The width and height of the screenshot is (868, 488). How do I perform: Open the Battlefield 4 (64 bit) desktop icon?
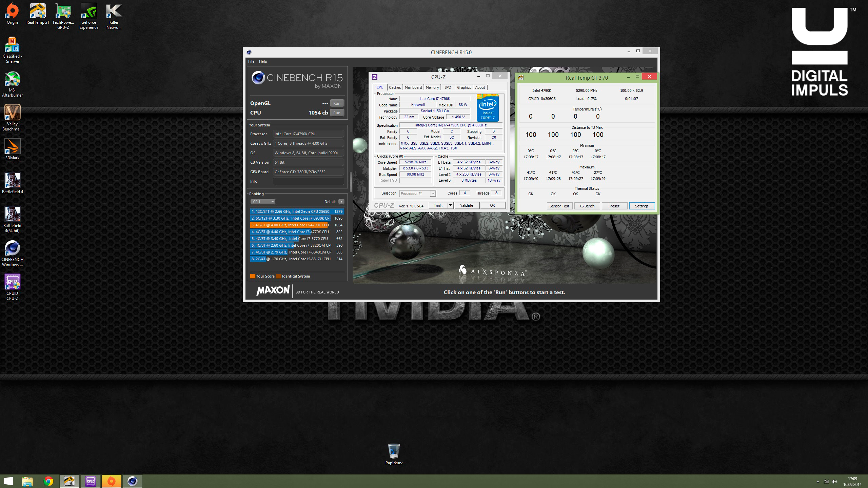12,219
